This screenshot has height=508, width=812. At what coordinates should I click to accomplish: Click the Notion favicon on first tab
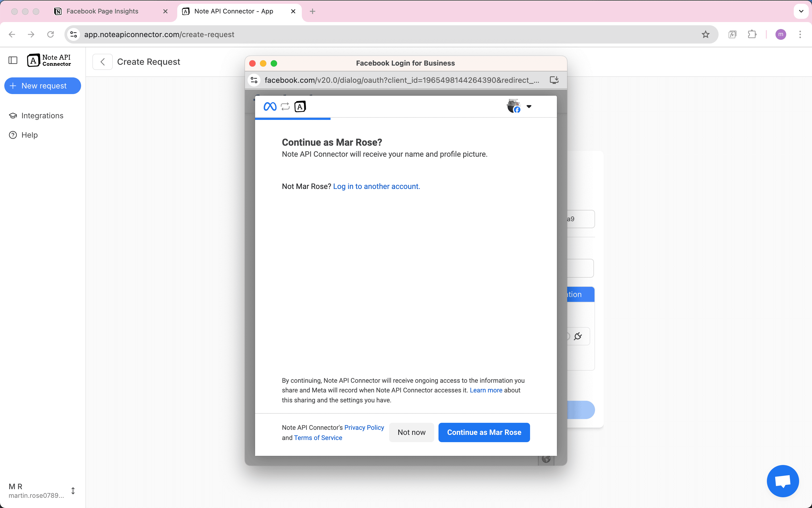point(58,11)
